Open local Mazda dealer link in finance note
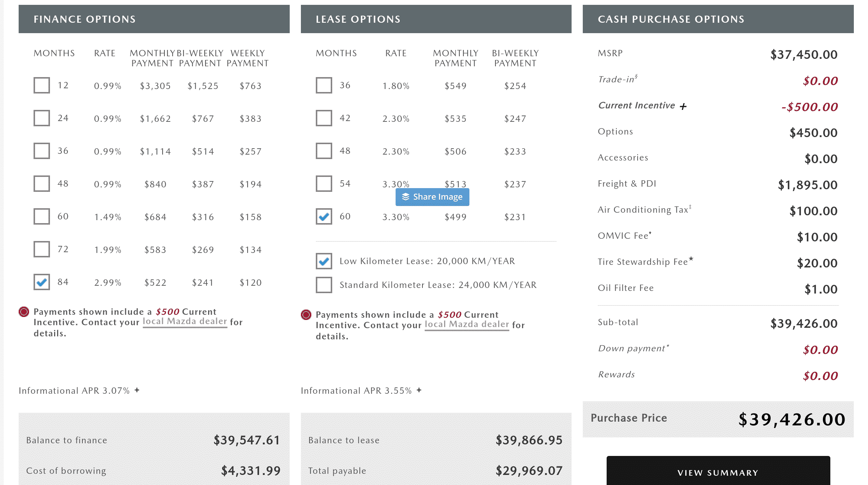Viewport: 868px width, 485px height. [x=185, y=321]
